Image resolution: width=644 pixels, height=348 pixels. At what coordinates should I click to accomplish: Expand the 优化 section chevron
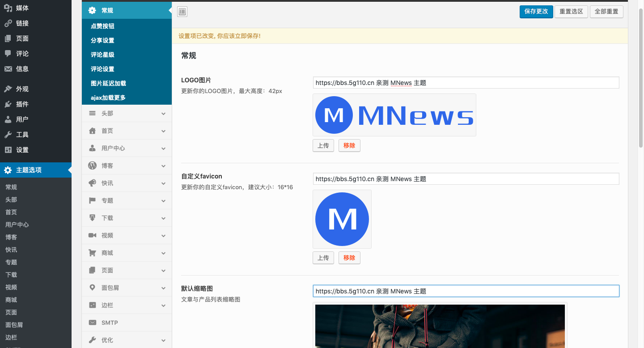click(x=163, y=340)
